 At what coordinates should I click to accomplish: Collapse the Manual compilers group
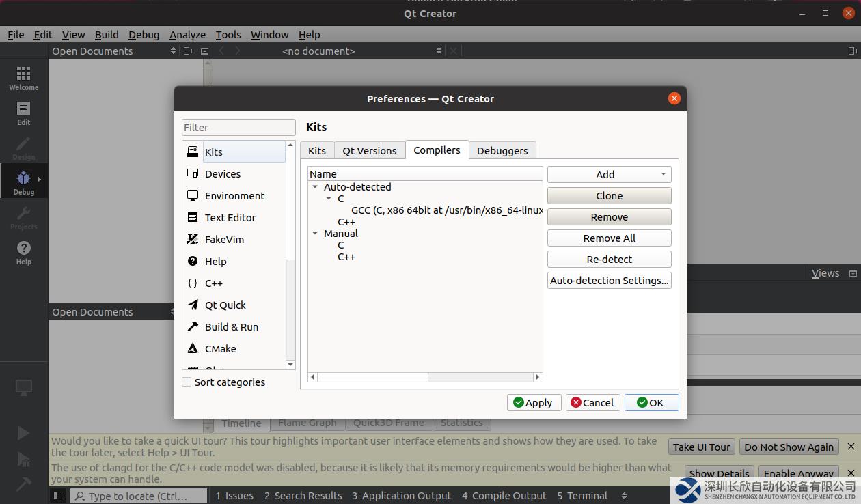[315, 234]
